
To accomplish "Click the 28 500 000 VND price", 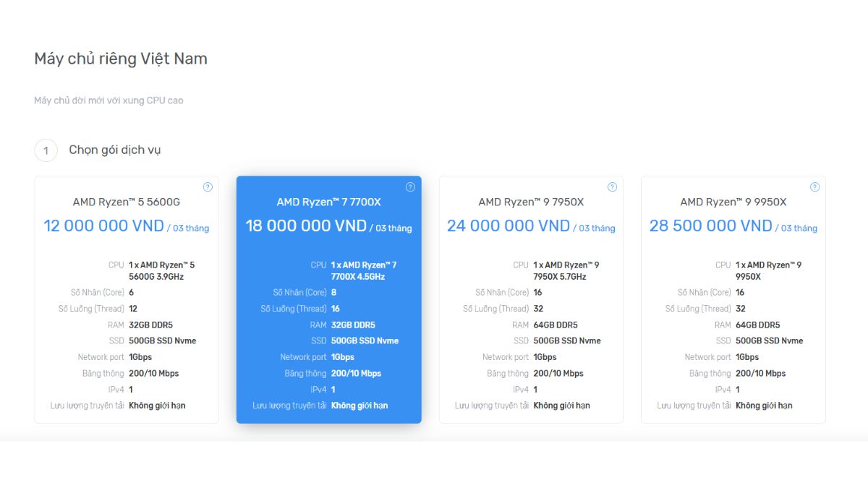I will [x=711, y=226].
